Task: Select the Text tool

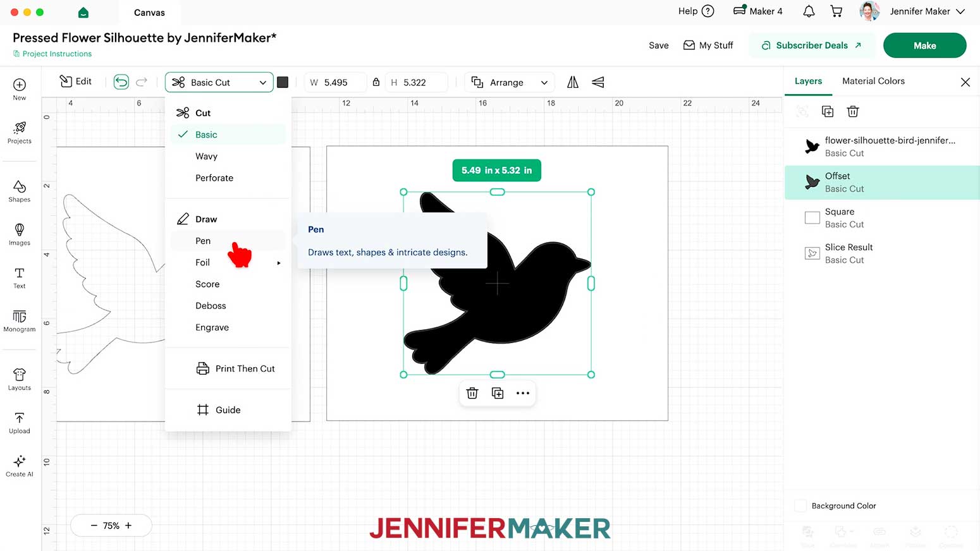Action: (20, 277)
